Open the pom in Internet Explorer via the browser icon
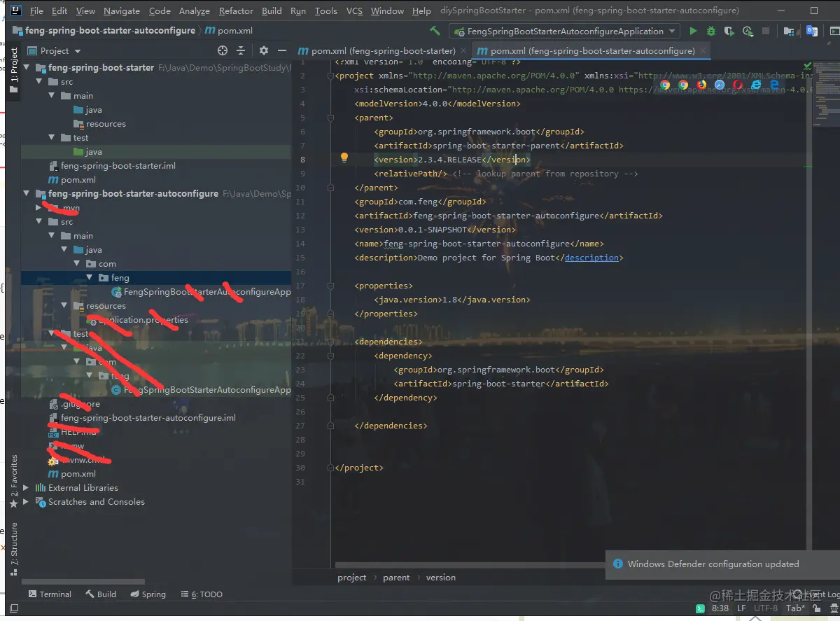 click(756, 85)
